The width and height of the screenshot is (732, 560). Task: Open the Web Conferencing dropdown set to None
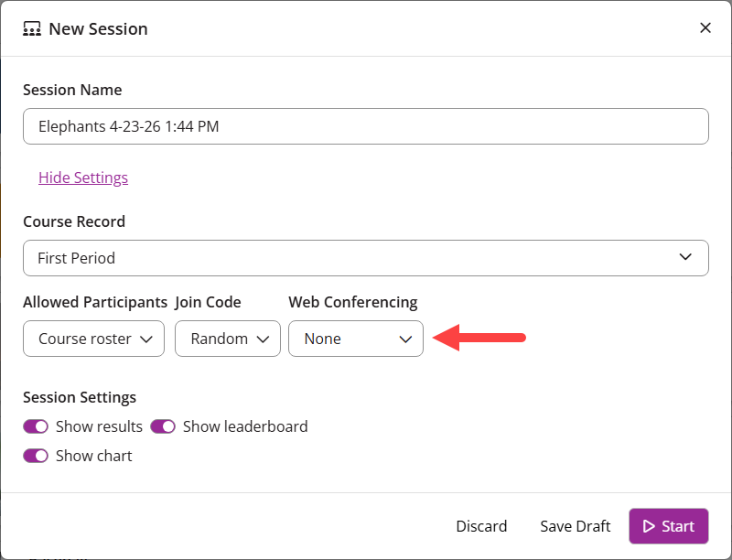[x=356, y=339]
